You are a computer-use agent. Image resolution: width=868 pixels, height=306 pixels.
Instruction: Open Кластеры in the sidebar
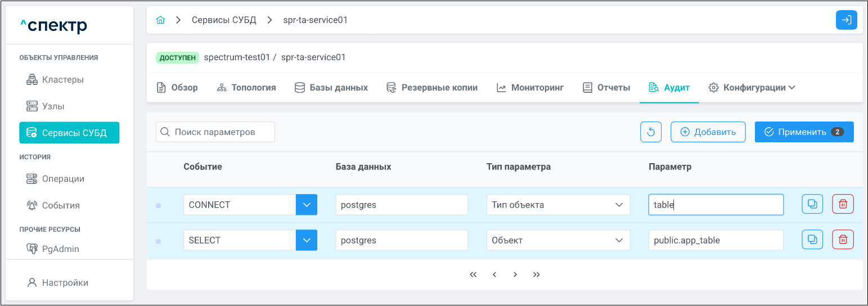tap(62, 80)
